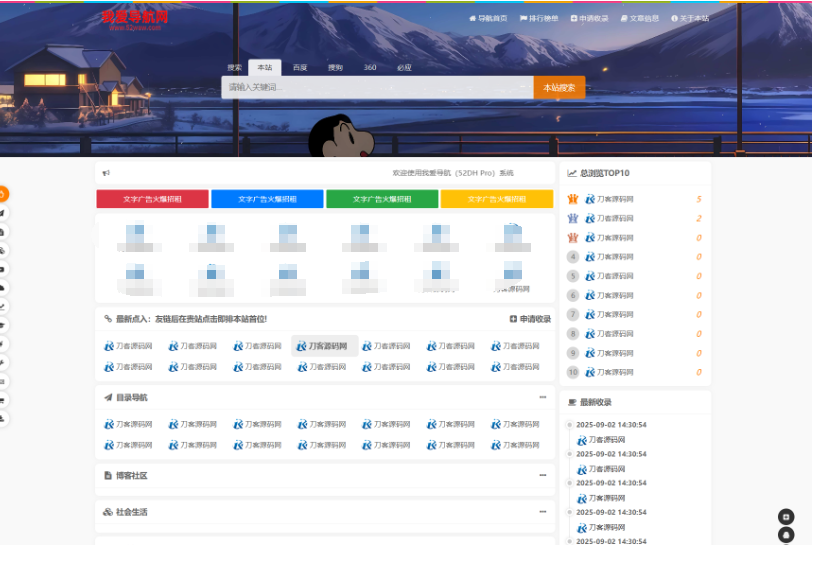This screenshot has width=816, height=569.
Task: Select the 本站 search tab
Action: 264,68
